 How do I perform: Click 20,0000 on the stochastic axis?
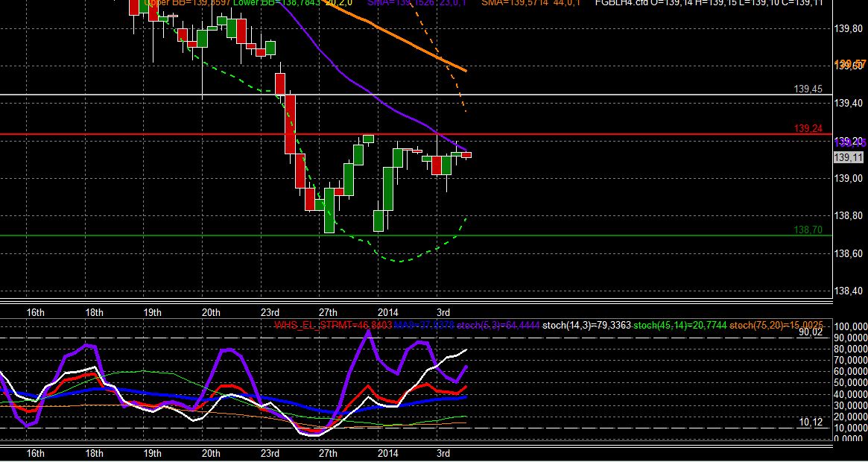852,417
